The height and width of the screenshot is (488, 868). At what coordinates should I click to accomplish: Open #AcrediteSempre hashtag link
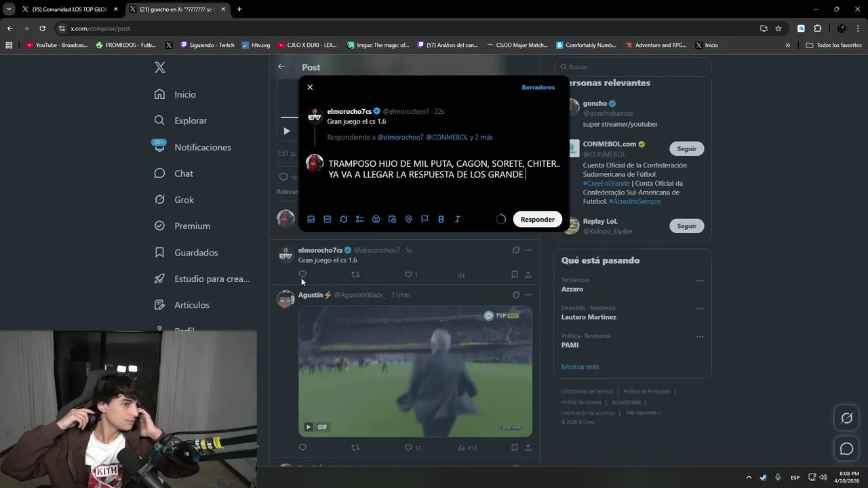[x=635, y=201]
